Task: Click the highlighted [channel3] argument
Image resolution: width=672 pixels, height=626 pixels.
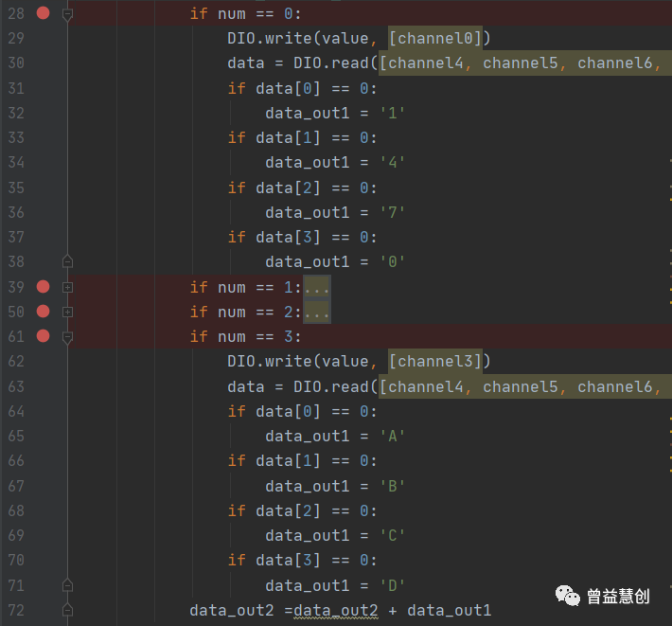Action: coord(435,362)
